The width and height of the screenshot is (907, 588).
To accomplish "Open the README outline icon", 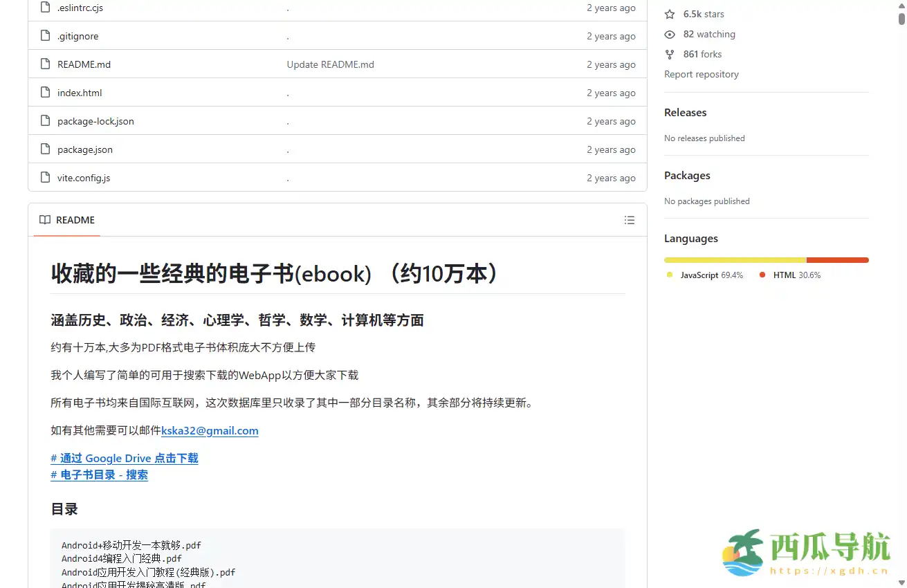I will 630,220.
